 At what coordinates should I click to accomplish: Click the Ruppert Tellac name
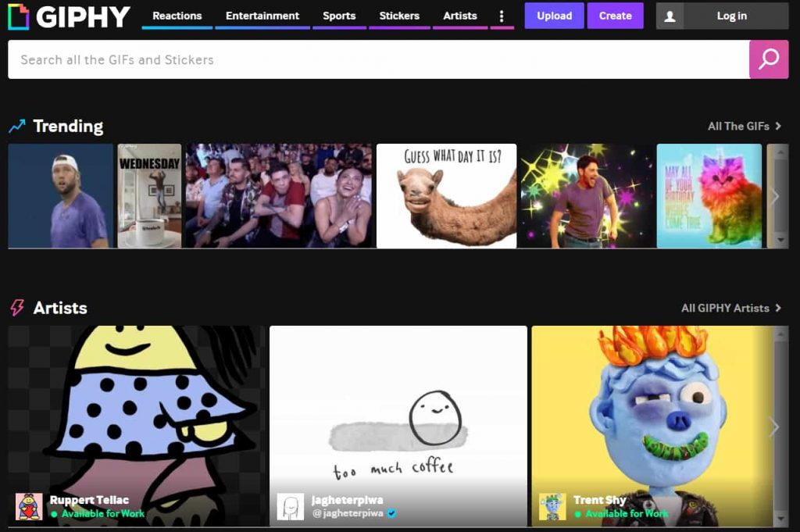89,500
